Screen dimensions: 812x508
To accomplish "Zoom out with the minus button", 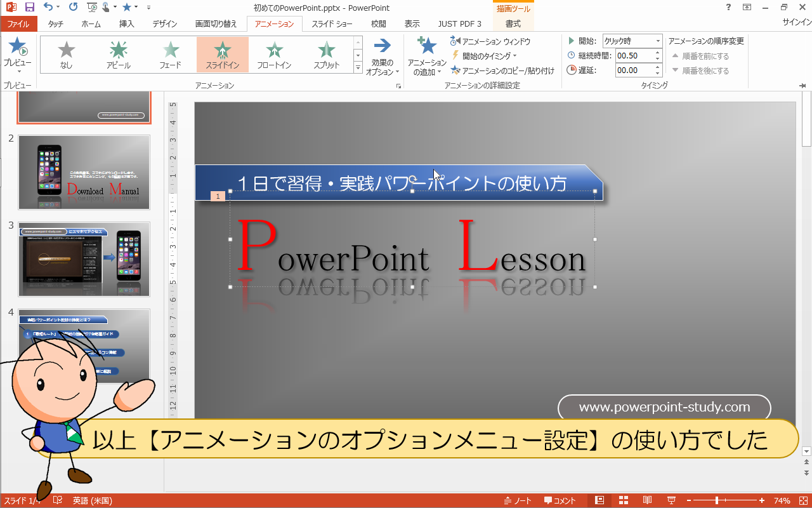I will click(689, 500).
